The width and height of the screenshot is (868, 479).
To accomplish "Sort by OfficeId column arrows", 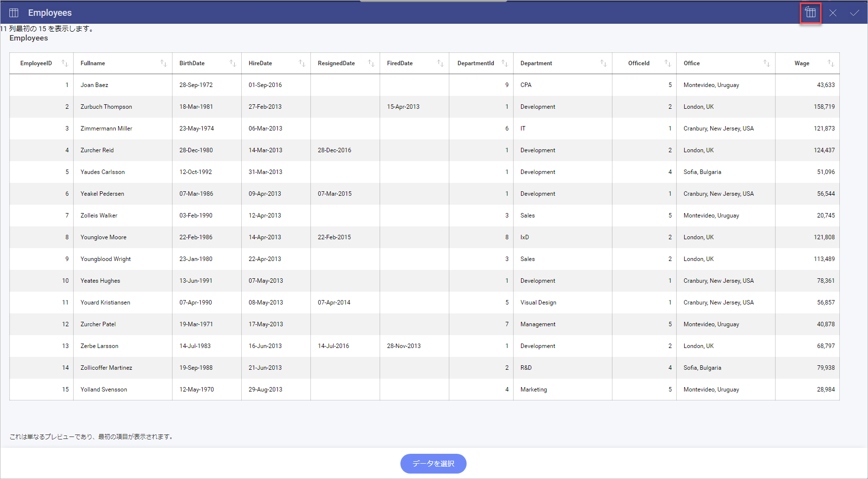I will tap(668, 63).
